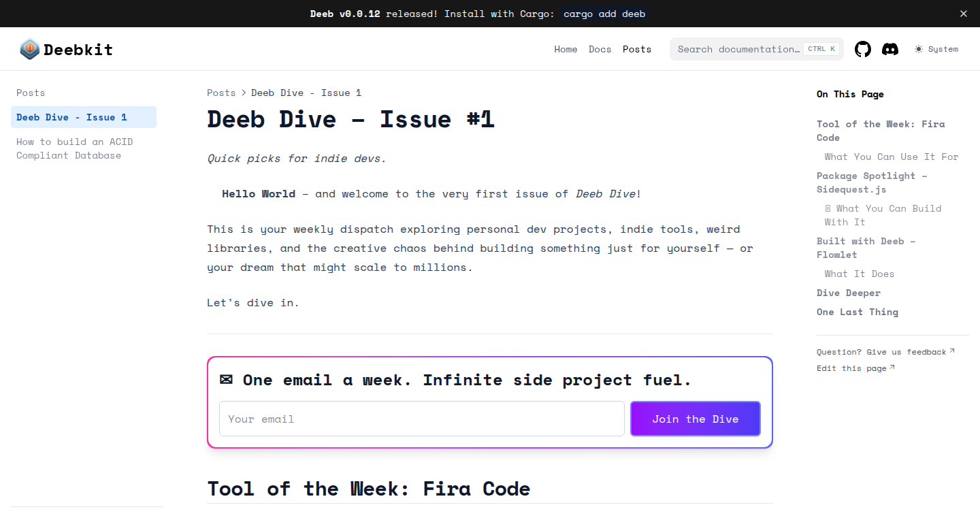Go to the Home nav item

(x=566, y=49)
